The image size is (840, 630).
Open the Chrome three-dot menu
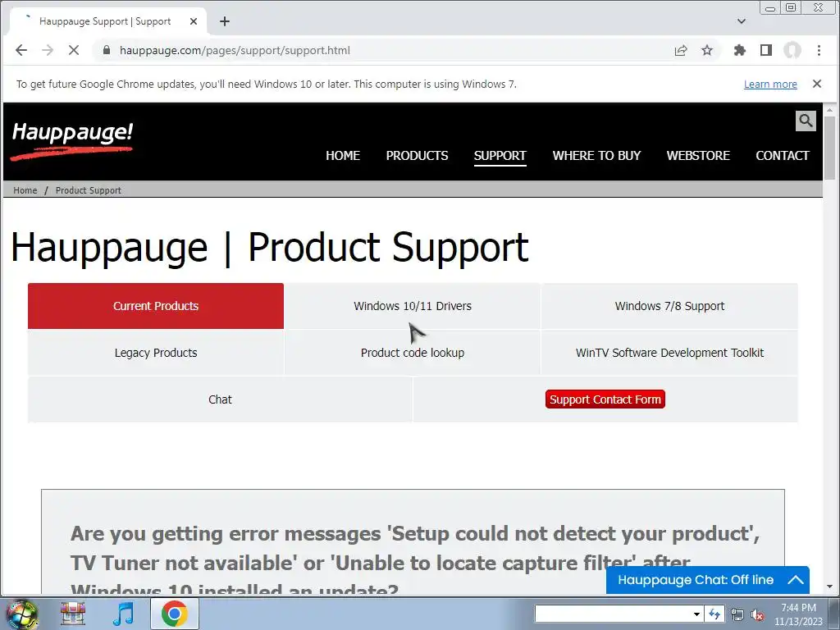pyautogui.click(x=819, y=50)
